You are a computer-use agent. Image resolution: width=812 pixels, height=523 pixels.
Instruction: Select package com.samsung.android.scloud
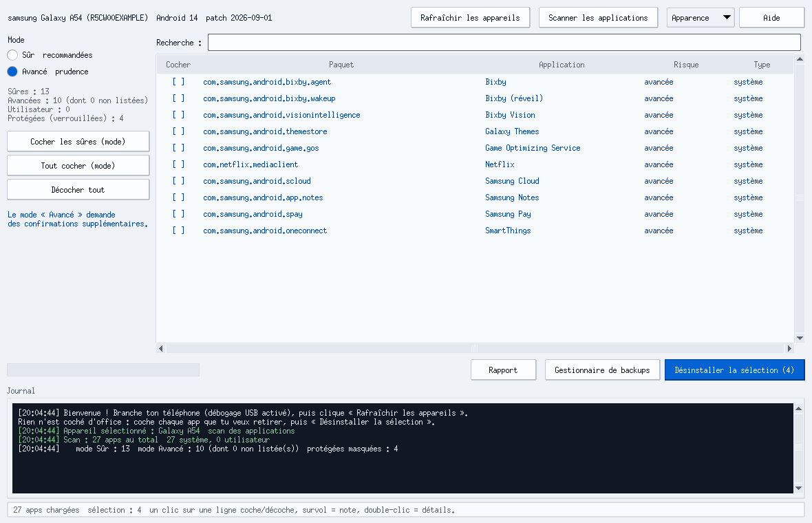tap(257, 181)
